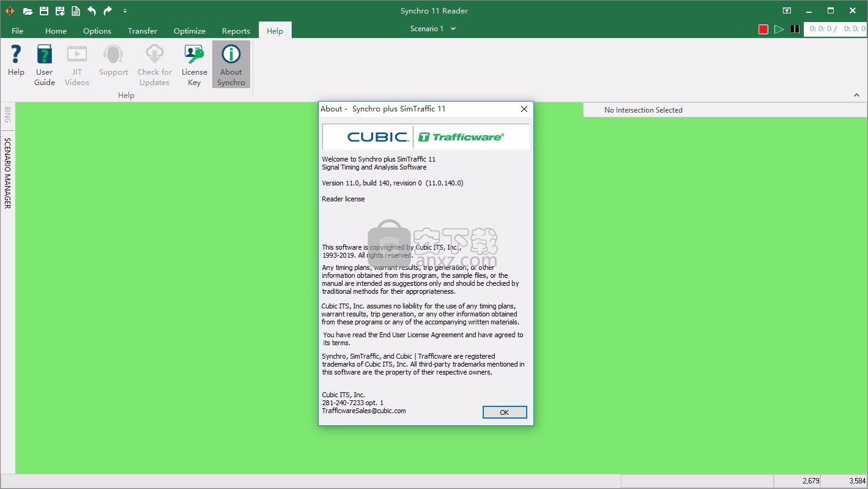
Task: Close the About dialog with X
Action: (x=524, y=109)
